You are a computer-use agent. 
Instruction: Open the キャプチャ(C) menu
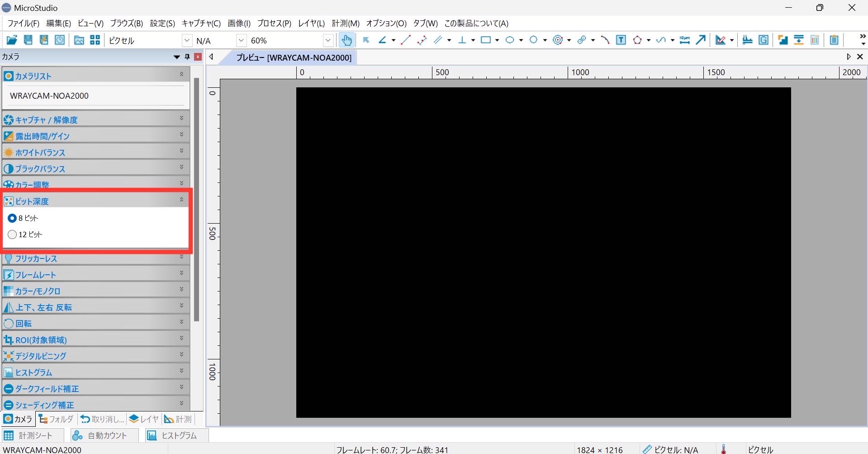pyautogui.click(x=201, y=23)
